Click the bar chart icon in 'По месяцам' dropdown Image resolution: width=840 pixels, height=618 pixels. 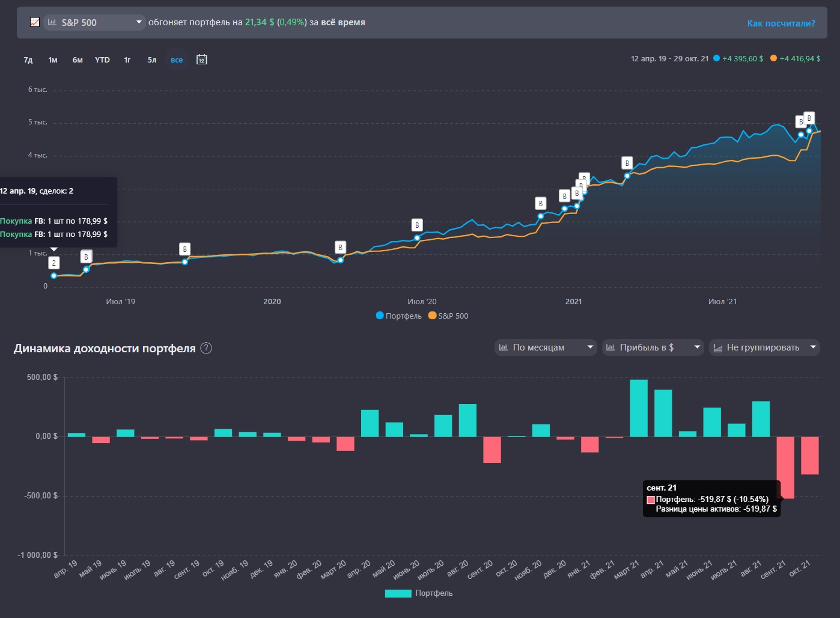[504, 347]
